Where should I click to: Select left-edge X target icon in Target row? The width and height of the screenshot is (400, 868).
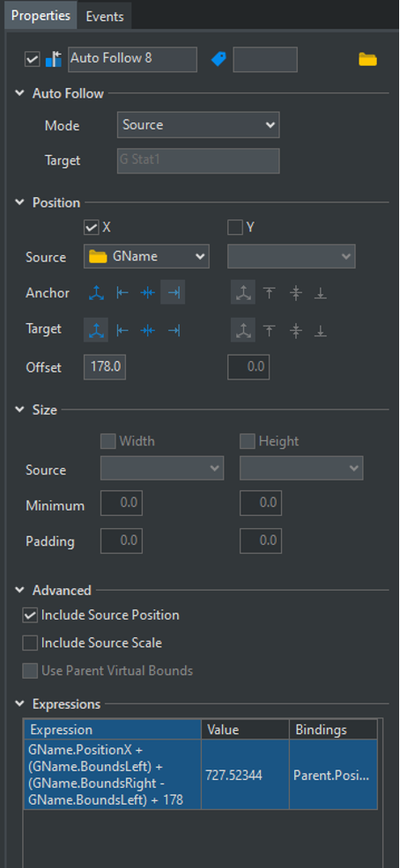pos(122,330)
